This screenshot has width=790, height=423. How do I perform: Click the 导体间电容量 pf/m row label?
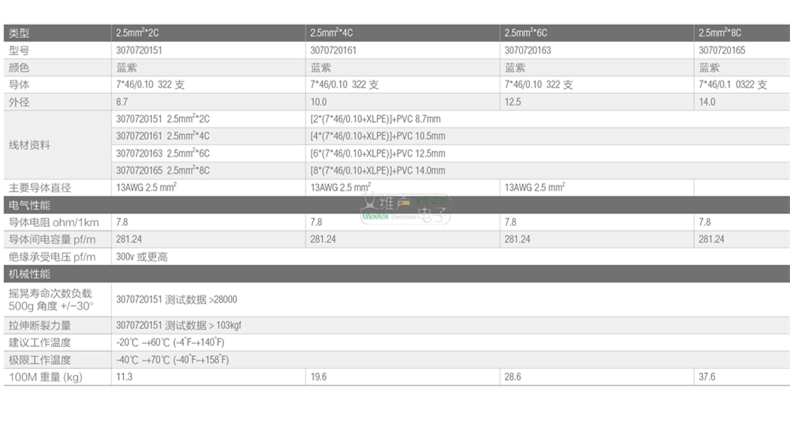[52, 239]
